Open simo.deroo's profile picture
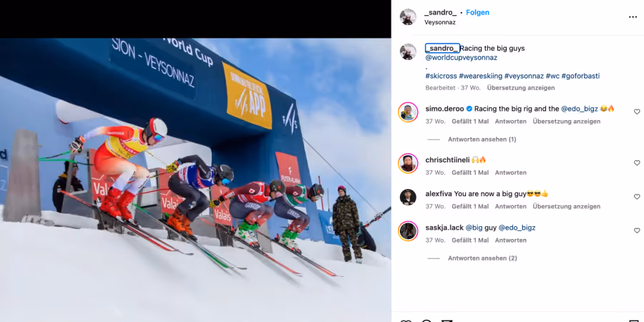Image resolution: width=644 pixels, height=322 pixels. click(x=408, y=112)
